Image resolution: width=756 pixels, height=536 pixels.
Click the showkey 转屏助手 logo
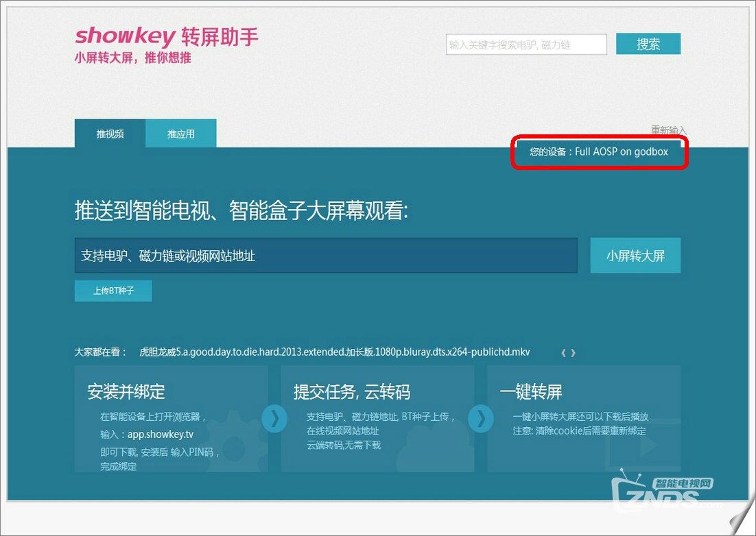tap(167, 36)
